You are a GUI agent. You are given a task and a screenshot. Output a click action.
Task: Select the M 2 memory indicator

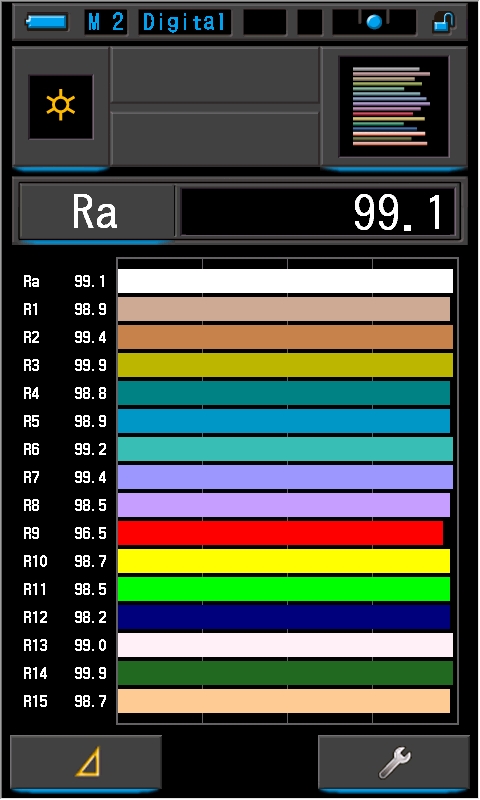point(106,22)
